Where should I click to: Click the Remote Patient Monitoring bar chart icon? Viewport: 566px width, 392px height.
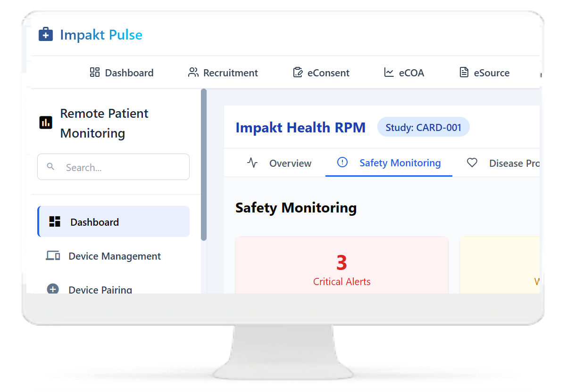point(46,123)
